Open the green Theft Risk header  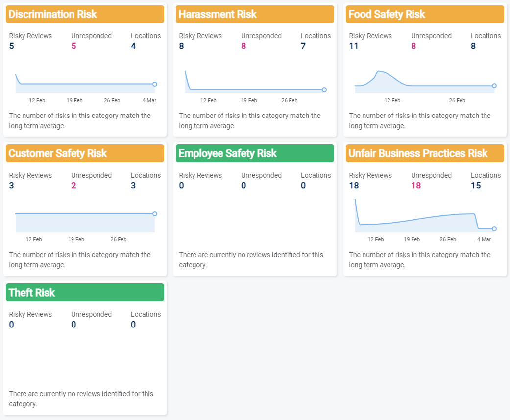point(85,293)
